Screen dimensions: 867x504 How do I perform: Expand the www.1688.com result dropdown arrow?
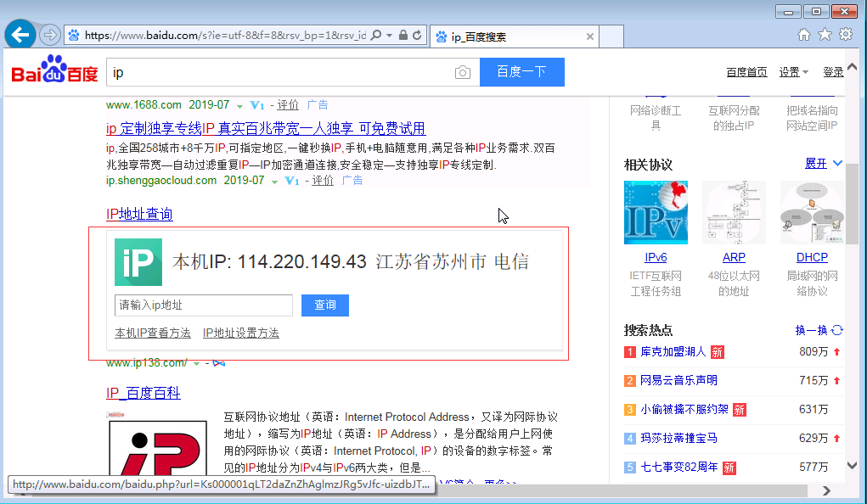click(239, 106)
